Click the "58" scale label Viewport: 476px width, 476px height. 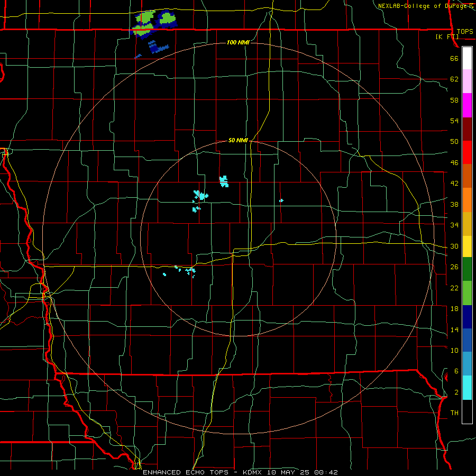(x=454, y=100)
